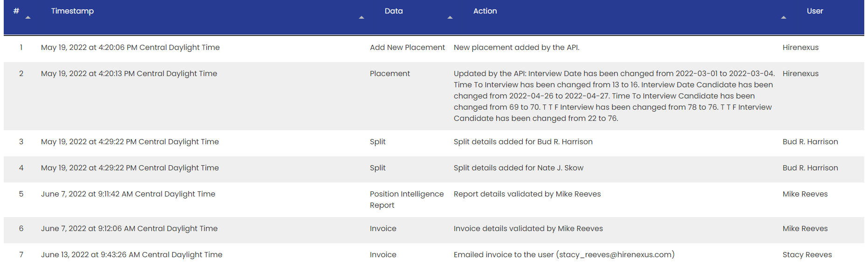The height and width of the screenshot is (267, 868).
Task: Click user 'Bud R. Harrison' in row 4
Action: point(810,168)
